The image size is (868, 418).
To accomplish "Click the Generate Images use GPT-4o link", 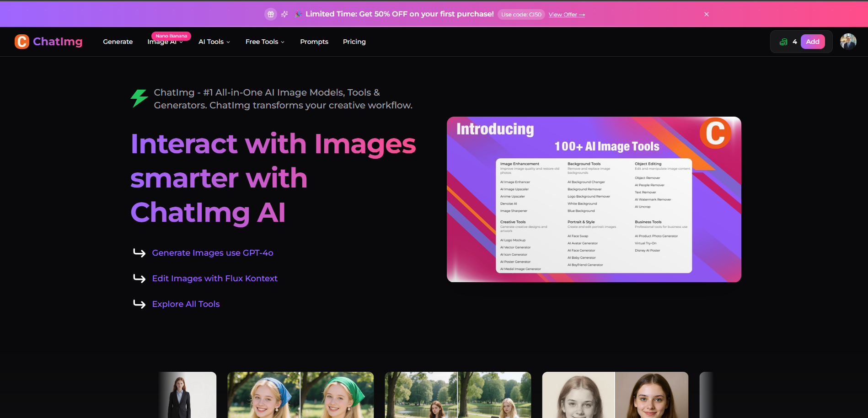I will pyautogui.click(x=213, y=253).
